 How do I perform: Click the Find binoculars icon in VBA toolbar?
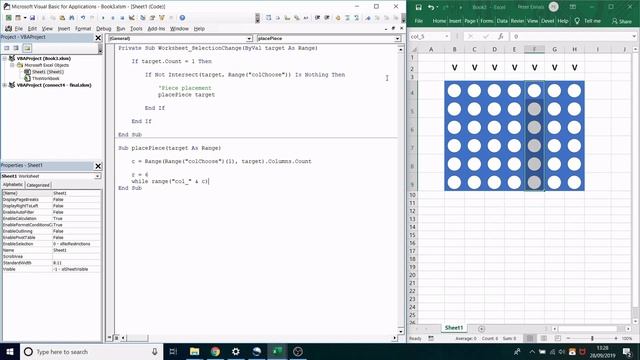[x=72, y=18]
